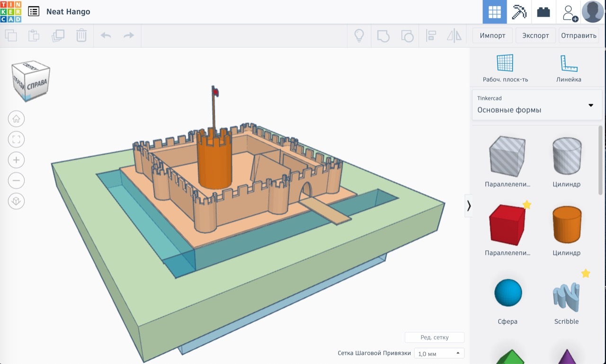606x364 pixels.
Task: Zoom out with the minus button
Action: point(17,181)
